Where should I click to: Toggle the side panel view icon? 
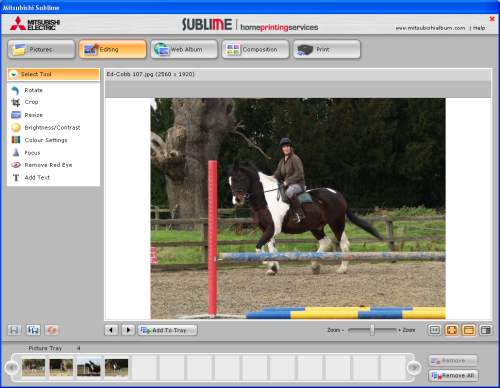pyautogui.click(x=486, y=330)
